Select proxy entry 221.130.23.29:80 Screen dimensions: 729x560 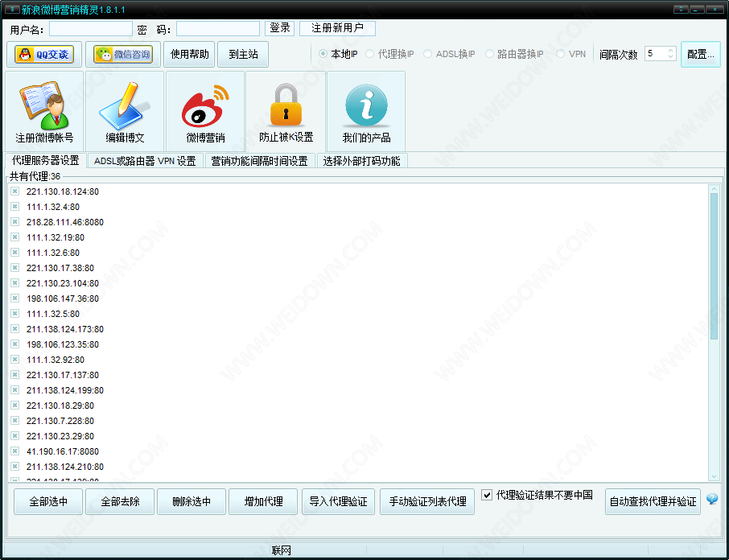coord(60,436)
